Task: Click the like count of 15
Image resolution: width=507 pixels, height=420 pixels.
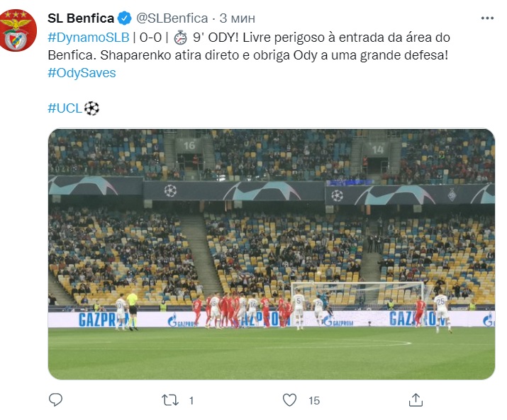Action: pyautogui.click(x=314, y=401)
